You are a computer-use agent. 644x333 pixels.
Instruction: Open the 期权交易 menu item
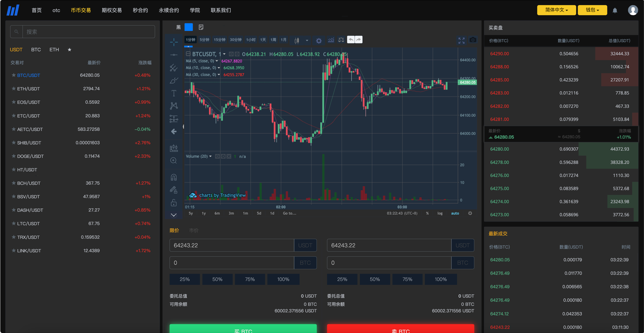pos(112,10)
